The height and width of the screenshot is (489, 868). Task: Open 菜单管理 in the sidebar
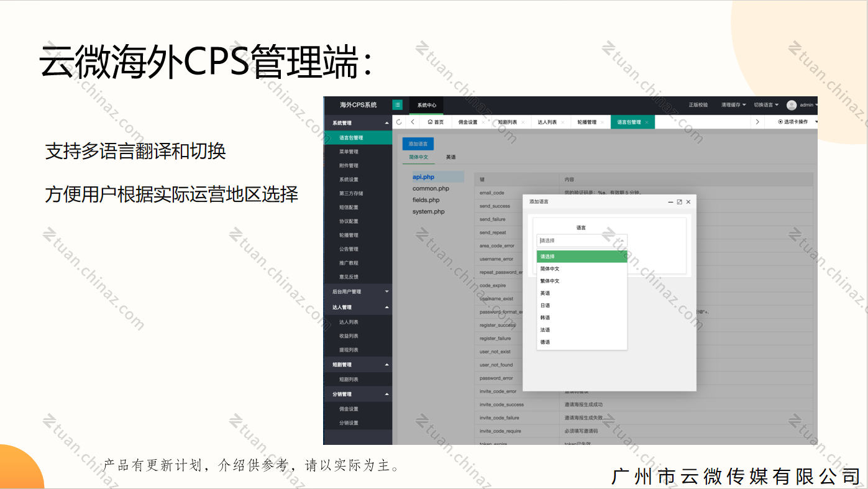pyautogui.click(x=359, y=152)
